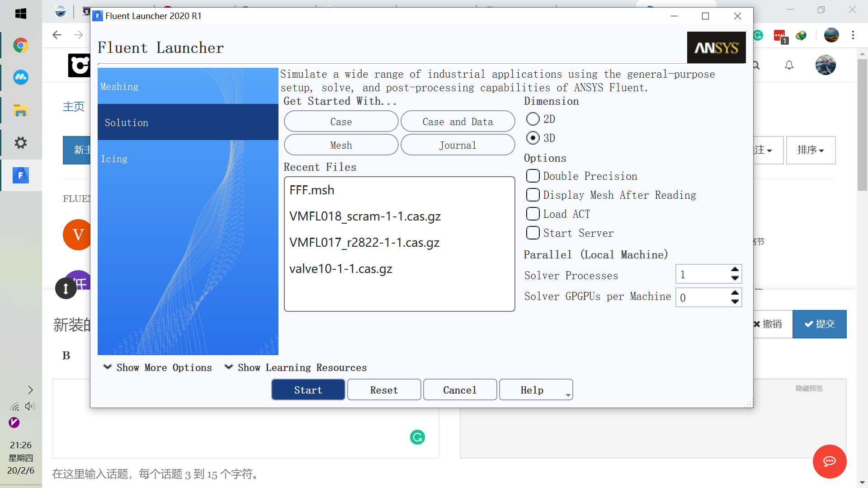
Task: Decrease Solver GPGPUs per Machine
Action: (735, 302)
